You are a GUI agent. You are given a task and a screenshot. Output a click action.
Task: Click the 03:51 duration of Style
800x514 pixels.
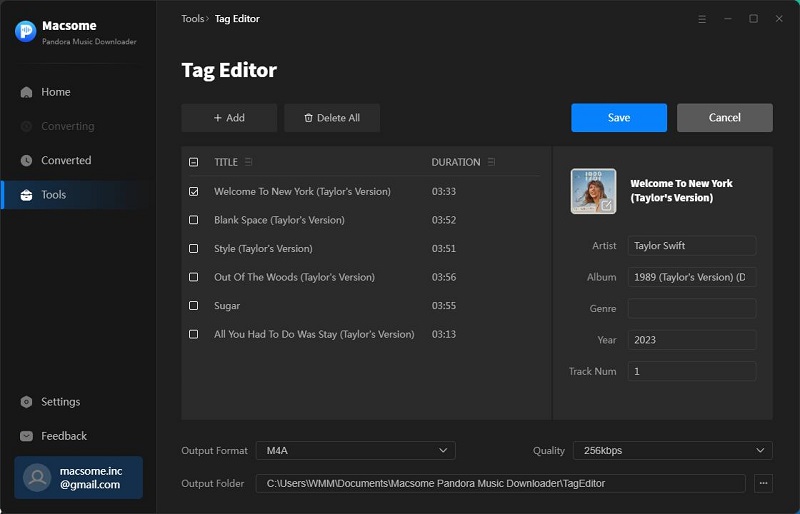coord(444,249)
